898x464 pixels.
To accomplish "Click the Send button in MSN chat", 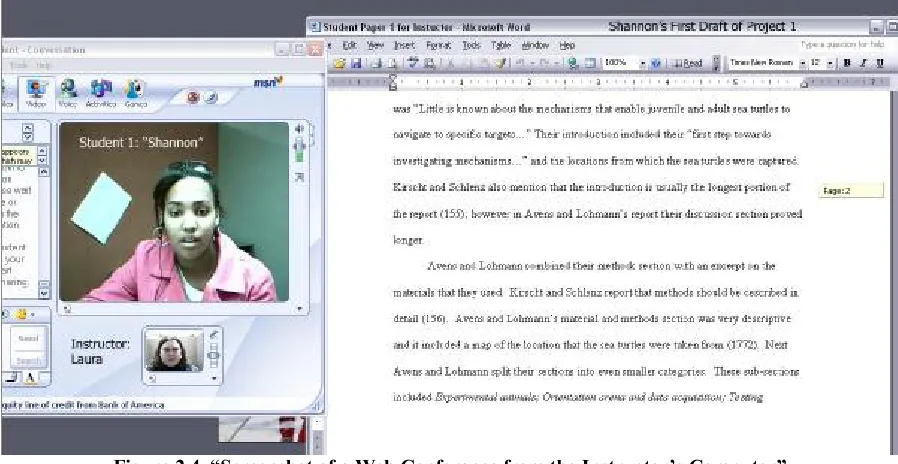I will [28, 339].
